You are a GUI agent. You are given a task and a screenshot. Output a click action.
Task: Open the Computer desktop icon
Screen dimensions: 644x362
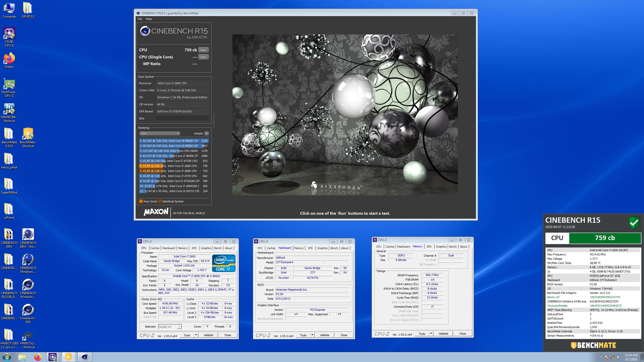pyautogui.click(x=9, y=10)
